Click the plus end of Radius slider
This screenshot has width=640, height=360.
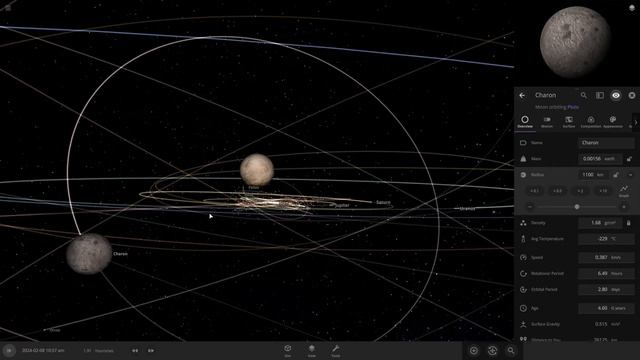click(624, 207)
